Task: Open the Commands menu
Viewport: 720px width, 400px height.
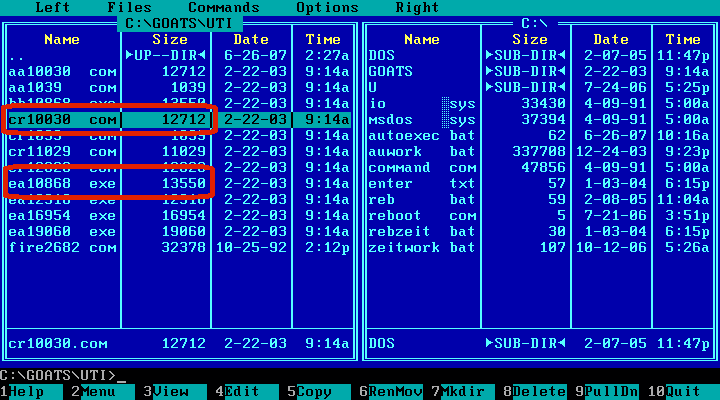Action: [224, 7]
